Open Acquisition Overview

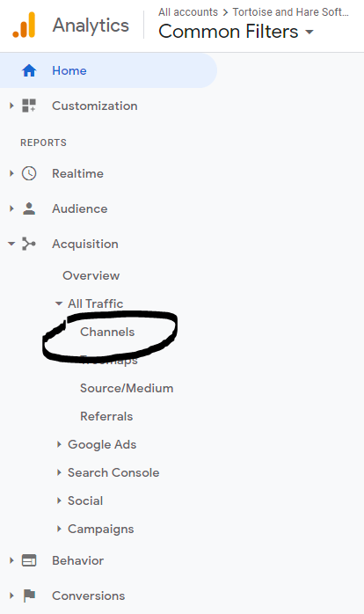point(91,275)
